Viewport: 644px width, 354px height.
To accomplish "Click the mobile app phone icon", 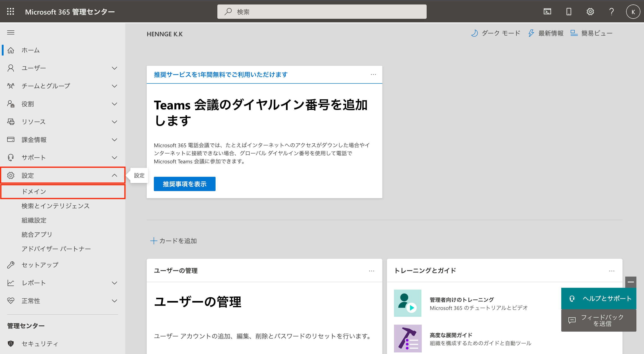I will click(569, 11).
